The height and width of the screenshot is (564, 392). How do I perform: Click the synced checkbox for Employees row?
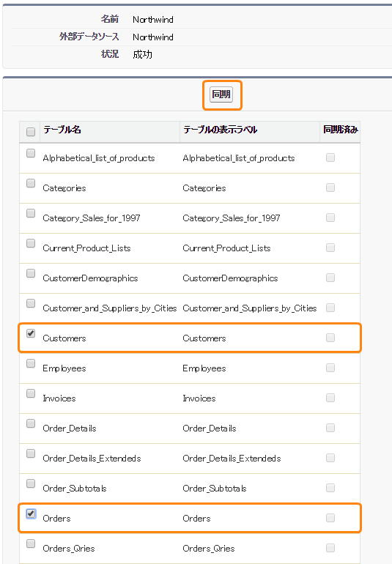click(x=330, y=368)
